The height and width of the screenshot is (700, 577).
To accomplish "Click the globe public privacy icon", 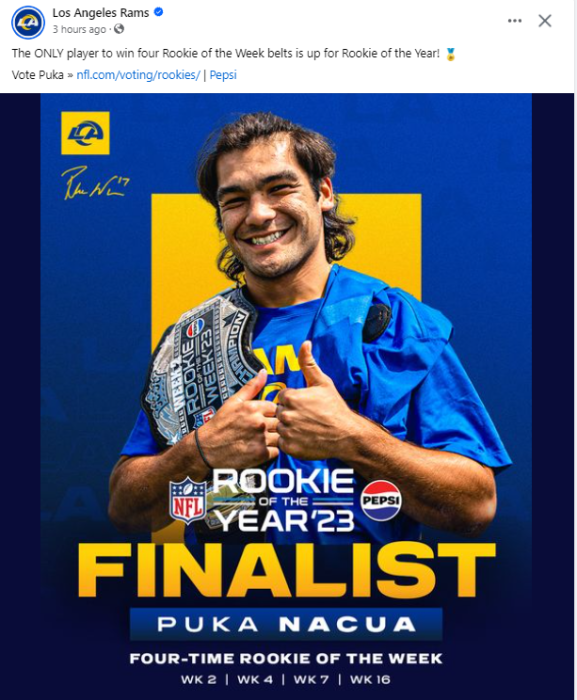I will pyautogui.click(x=119, y=29).
